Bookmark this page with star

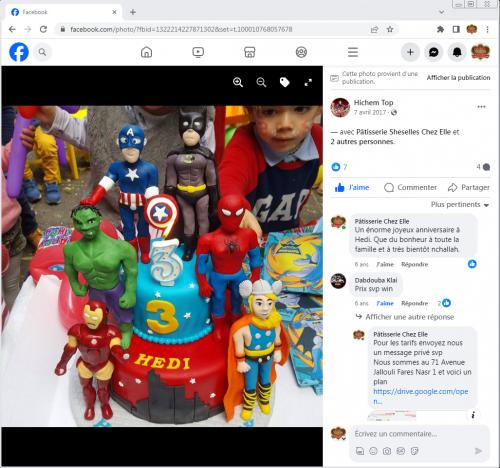[x=390, y=29]
